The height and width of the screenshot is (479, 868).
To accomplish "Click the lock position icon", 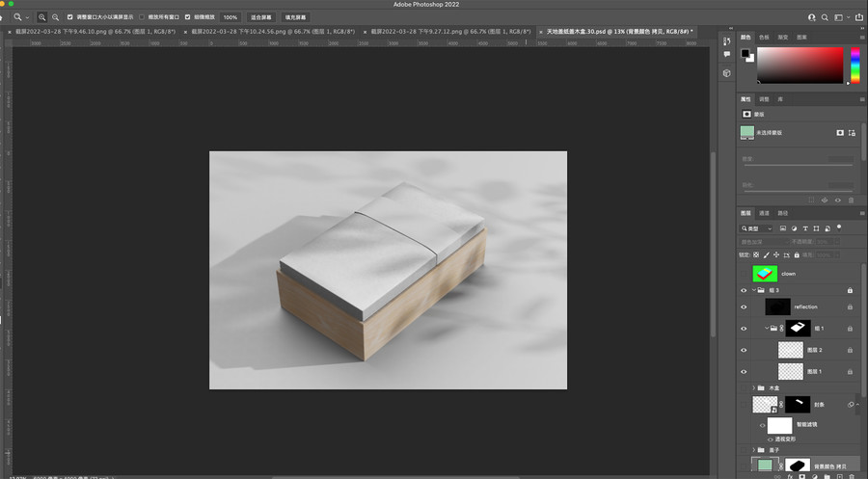I will [776, 255].
